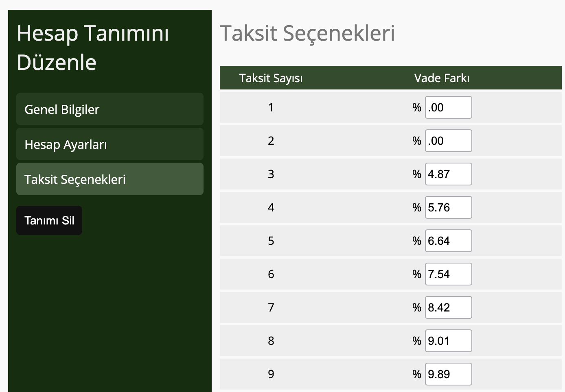Image resolution: width=565 pixels, height=392 pixels.
Task: Click installment count 8 in the table
Action: point(271,341)
